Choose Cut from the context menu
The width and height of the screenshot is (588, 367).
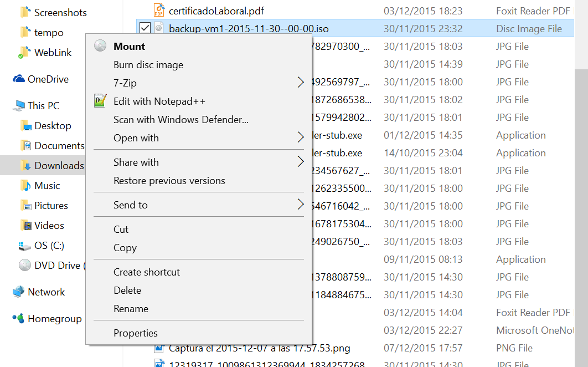pyautogui.click(x=199, y=230)
